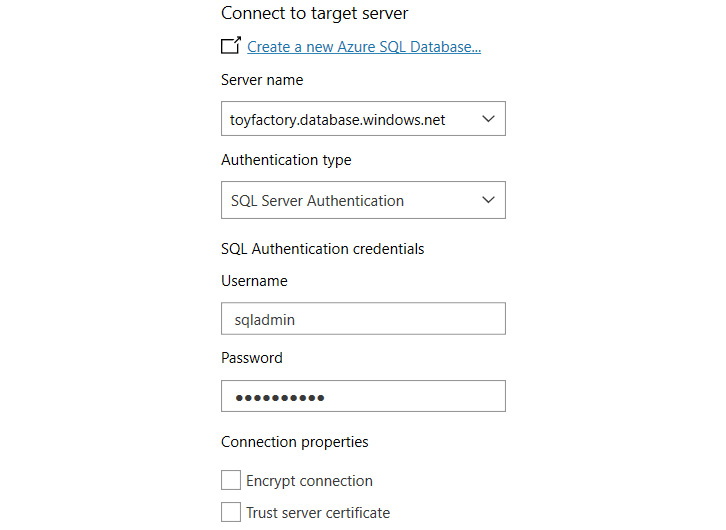Viewport: 726px width, 530px height.
Task: Click the sqladmin text in Username field
Action: (263, 320)
